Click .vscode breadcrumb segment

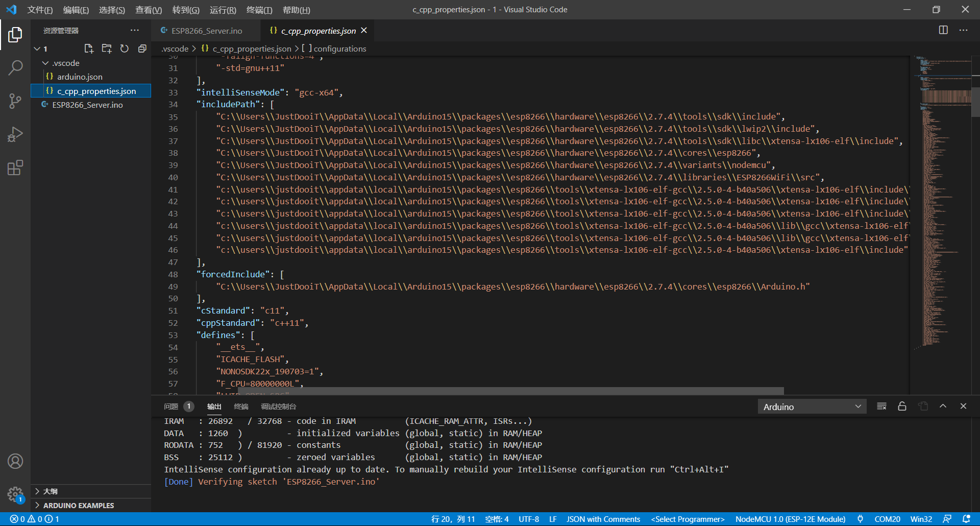(175, 49)
